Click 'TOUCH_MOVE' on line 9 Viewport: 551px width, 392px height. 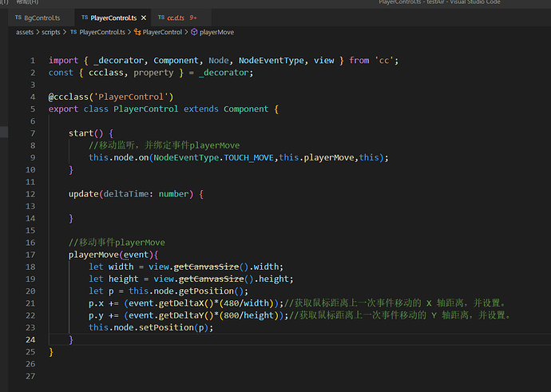tap(248, 158)
